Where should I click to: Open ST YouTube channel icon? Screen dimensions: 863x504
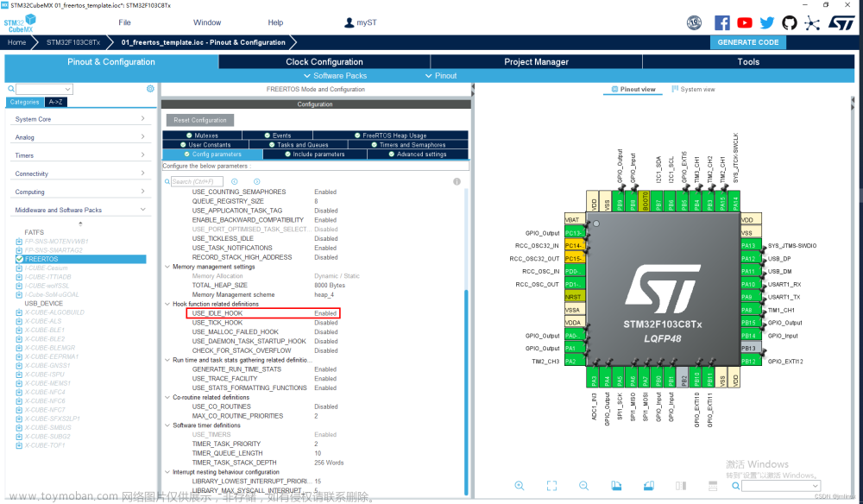pyautogui.click(x=745, y=22)
